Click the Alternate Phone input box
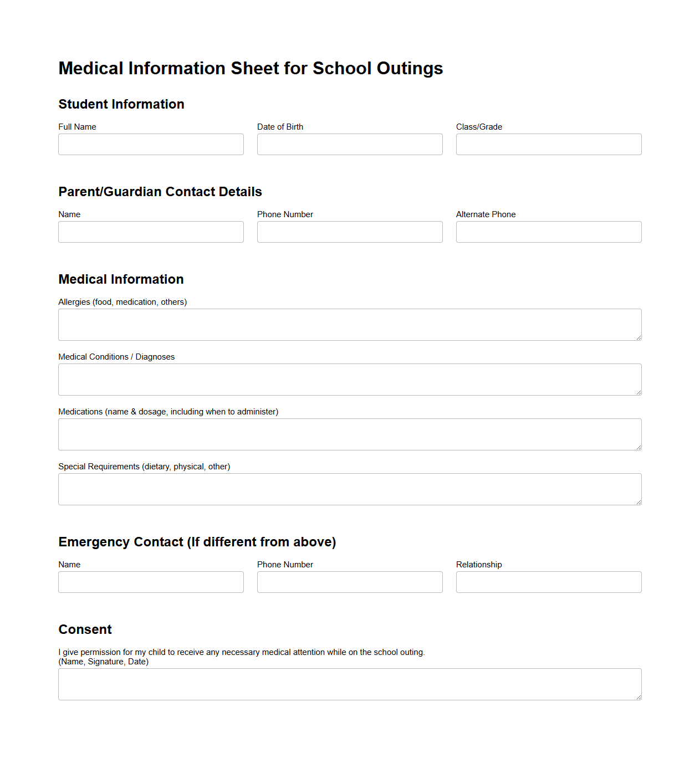Screen dimensions: 700x758 click(548, 232)
